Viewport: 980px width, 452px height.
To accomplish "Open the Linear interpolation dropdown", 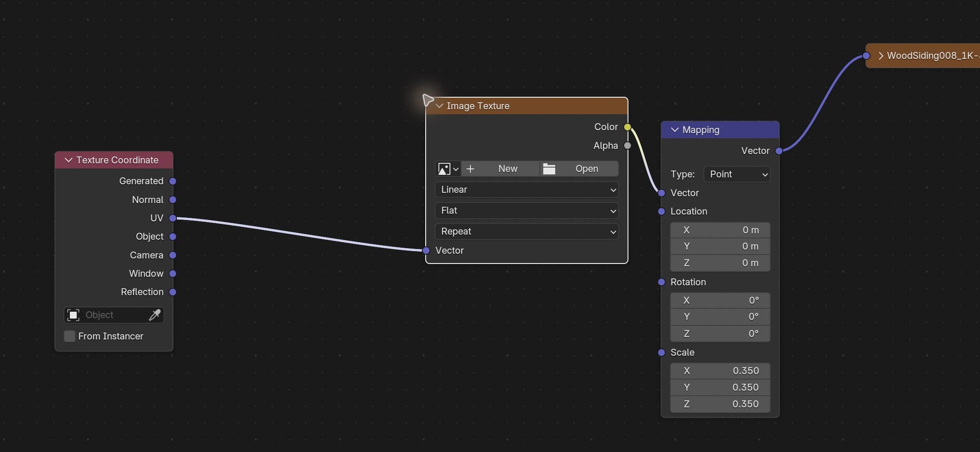I will pos(527,190).
